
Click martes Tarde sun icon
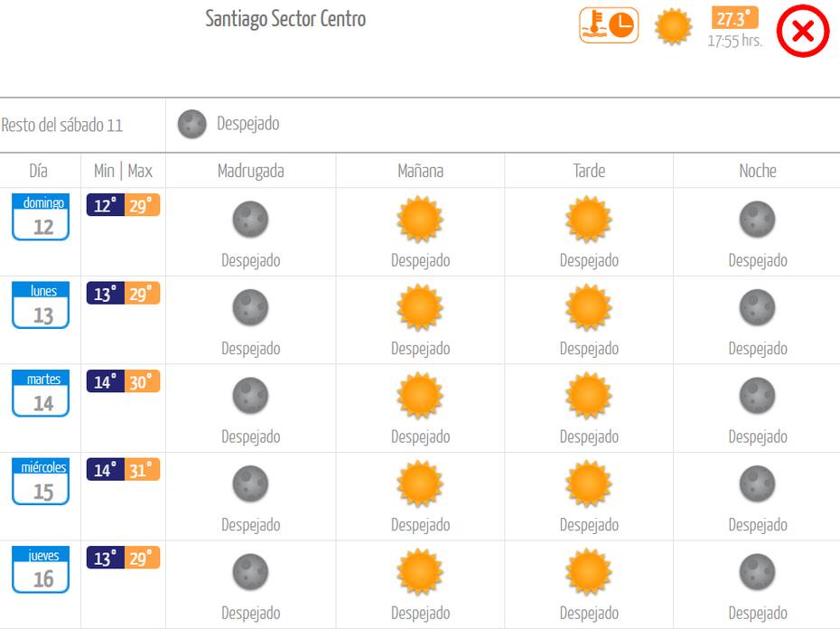[x=589, y=395]
